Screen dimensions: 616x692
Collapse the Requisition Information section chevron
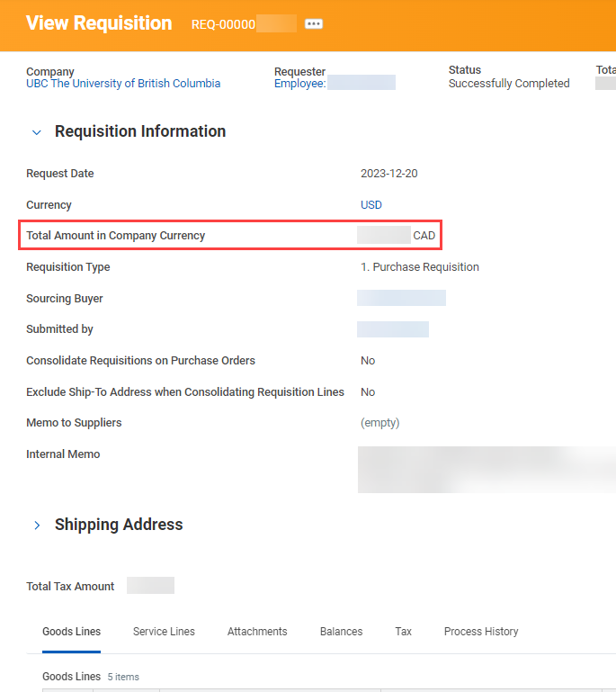(37, 132)
